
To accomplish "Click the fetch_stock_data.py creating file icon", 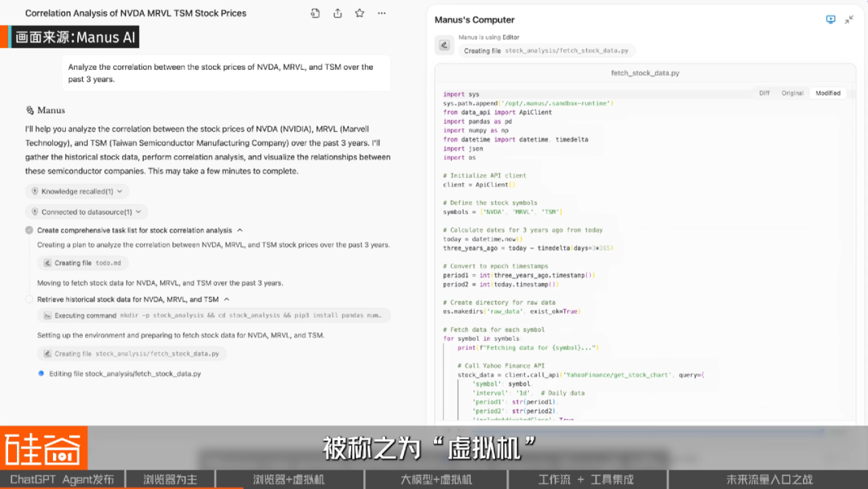I will 47,353.
